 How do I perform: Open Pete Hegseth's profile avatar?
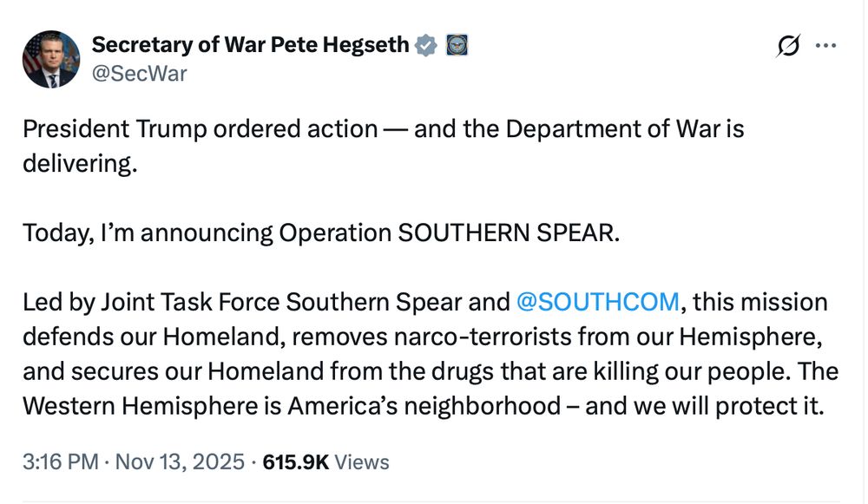[51, 59]
